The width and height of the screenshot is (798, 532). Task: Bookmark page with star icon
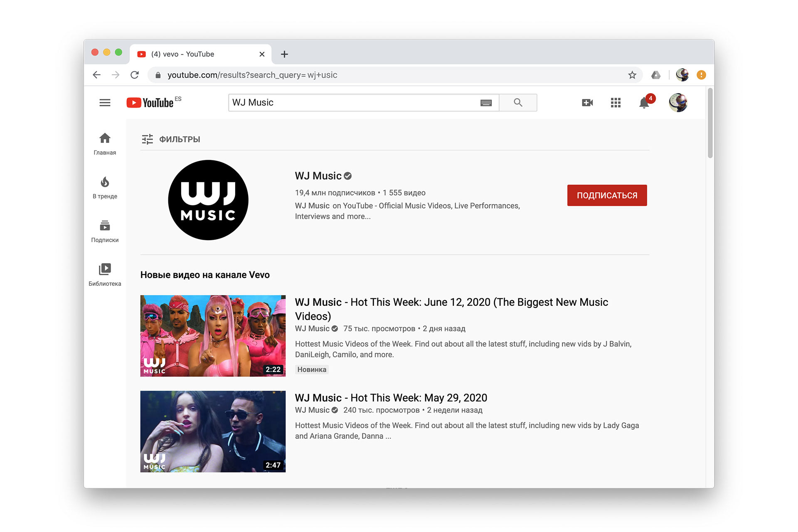[x=632, y=75]
